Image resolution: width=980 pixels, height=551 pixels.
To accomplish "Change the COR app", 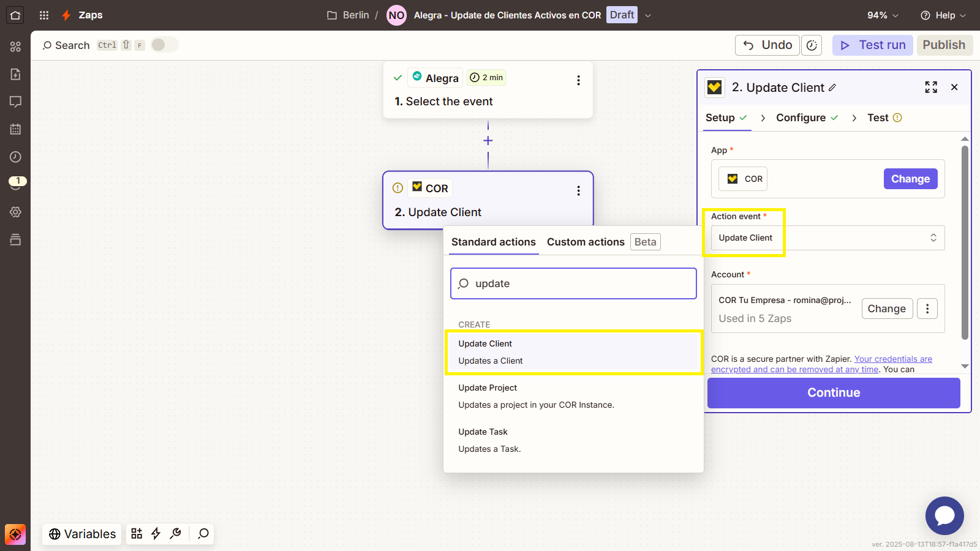I will tap(910, 179).
